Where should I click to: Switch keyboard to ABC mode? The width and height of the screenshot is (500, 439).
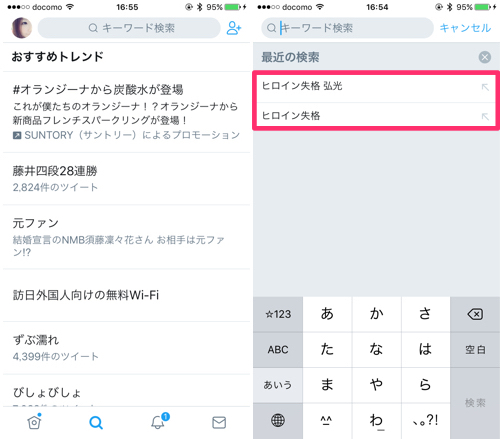tap(278, 350)
